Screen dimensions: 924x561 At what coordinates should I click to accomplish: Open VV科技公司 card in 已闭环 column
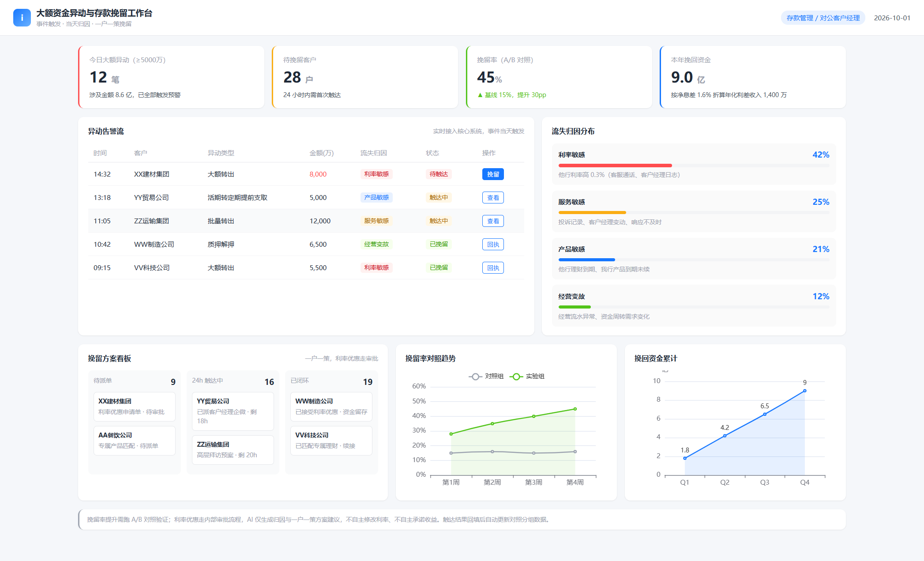pos(331,441)
